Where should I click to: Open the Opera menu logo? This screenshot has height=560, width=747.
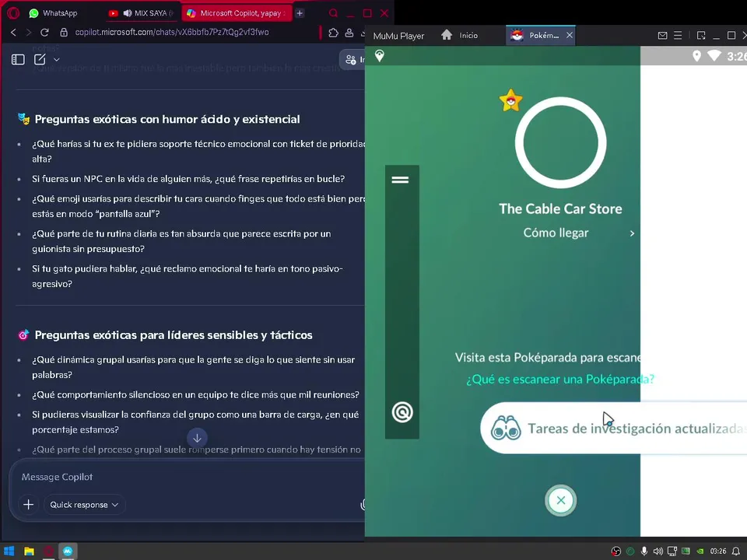click(x=13, y=13)
